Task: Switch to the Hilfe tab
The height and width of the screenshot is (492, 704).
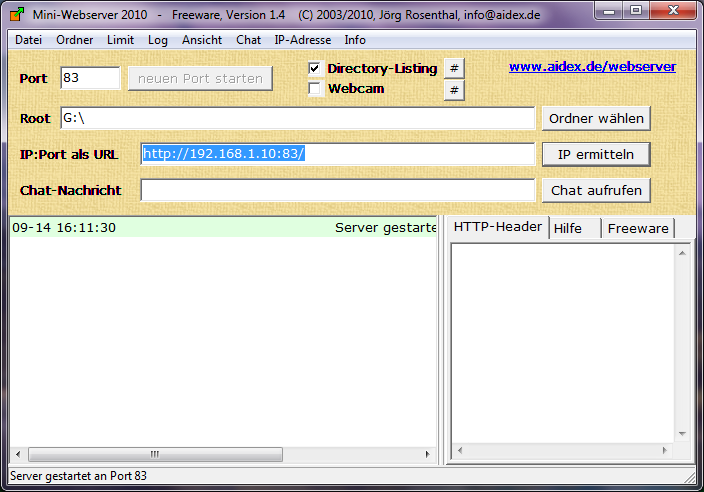Action: pyautogui.click(x=568, y=228)
